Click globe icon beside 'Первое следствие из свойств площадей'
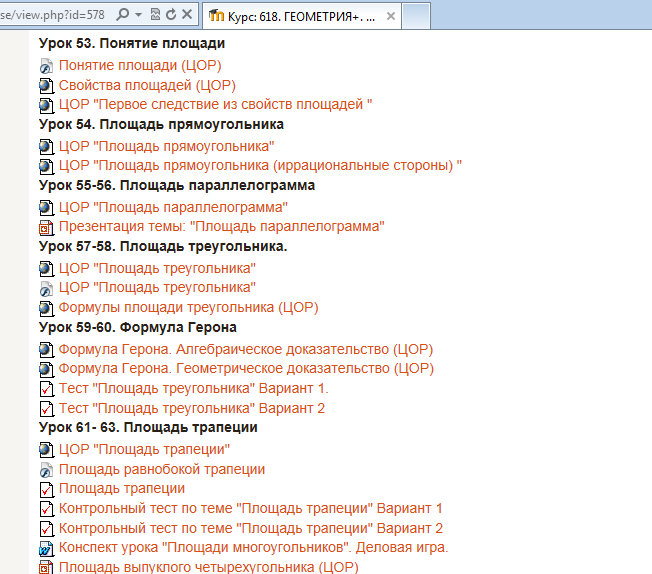The height and width of the screenshot is (574, 652). [x=46, y=106]
